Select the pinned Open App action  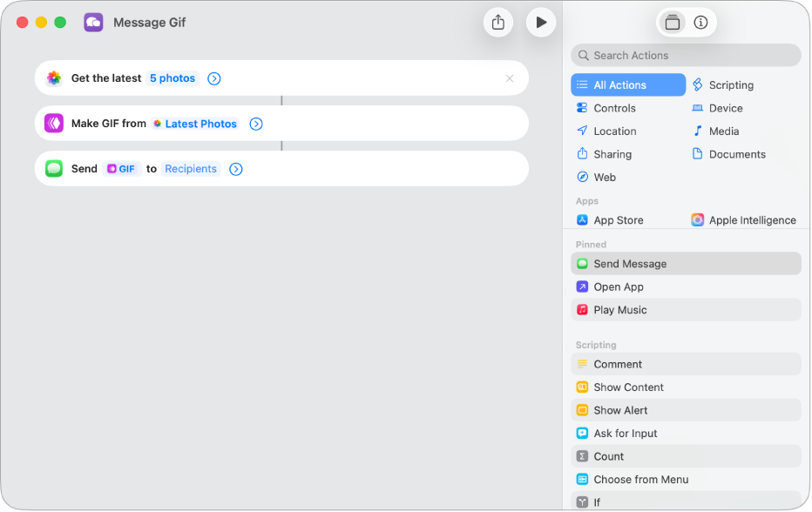tap(686, 286)
